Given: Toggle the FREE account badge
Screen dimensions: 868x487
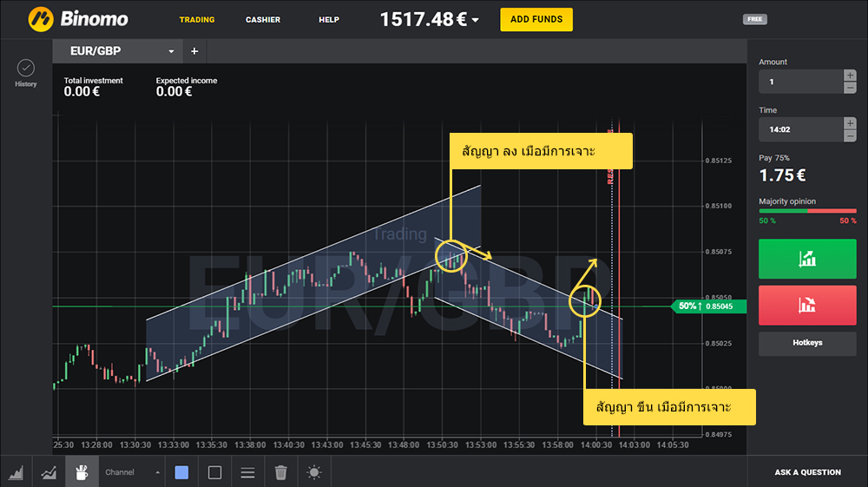Looking at the screenshot, I should click(x=755, y=19).
